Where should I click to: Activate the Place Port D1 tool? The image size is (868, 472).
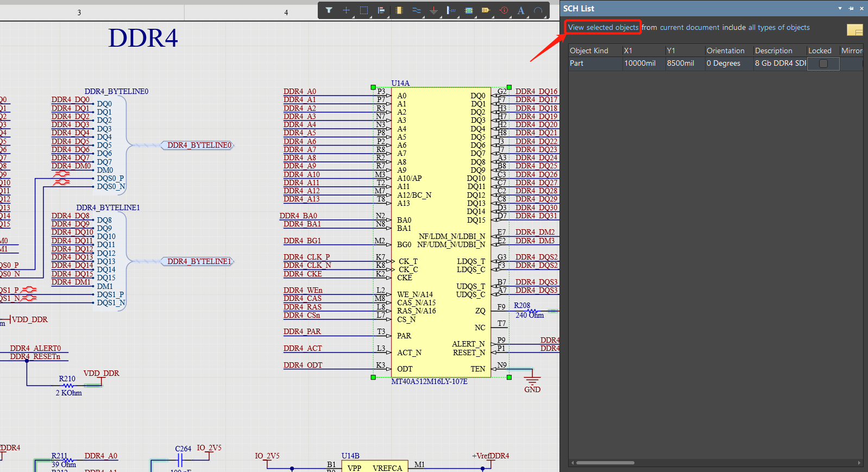486,10
